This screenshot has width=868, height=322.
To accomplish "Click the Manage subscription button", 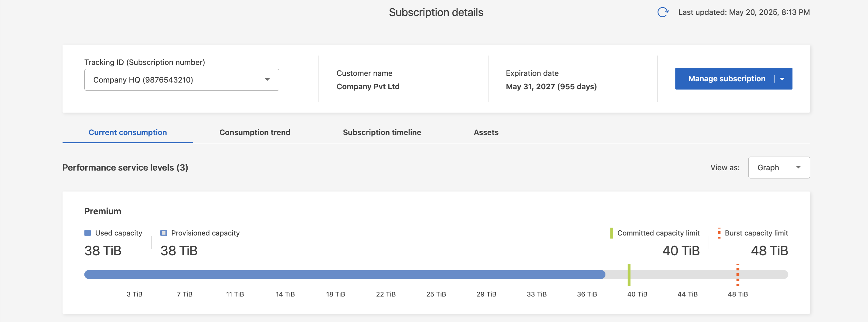I will click(x=727, y=79).
